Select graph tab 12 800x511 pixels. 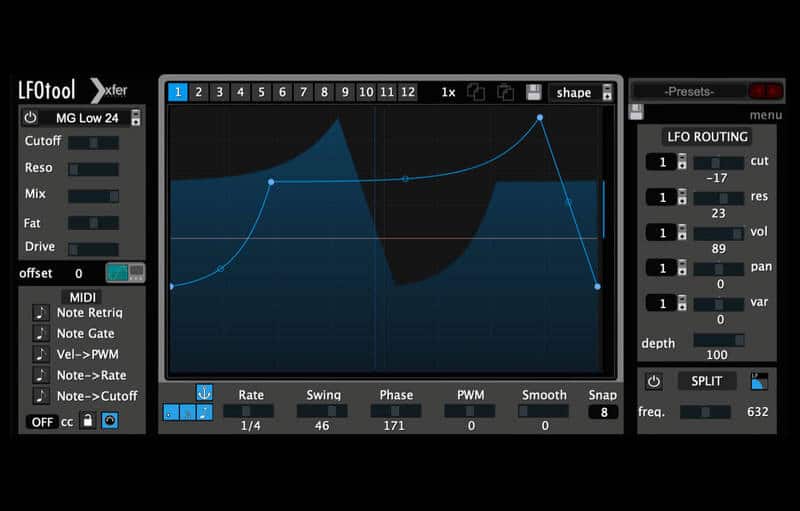408,92
